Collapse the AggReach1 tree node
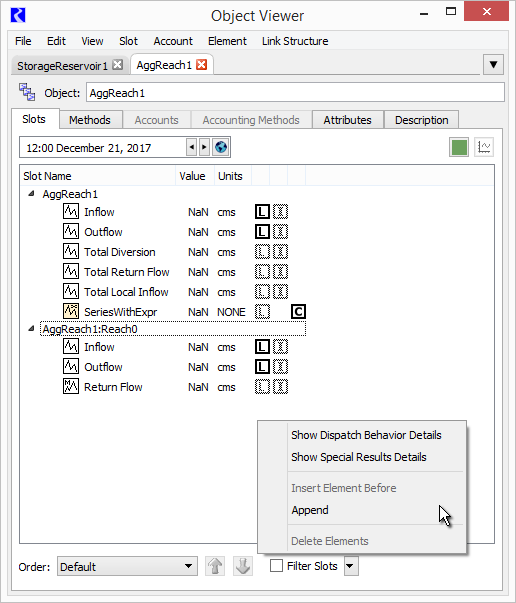This screenshot has height=603, width=516. 32,194
